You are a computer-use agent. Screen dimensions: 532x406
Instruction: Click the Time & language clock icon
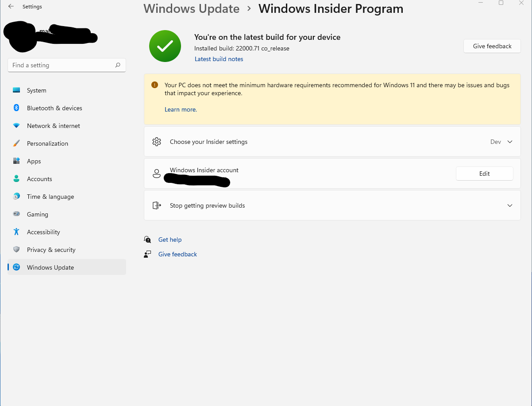tap(16, 197)
